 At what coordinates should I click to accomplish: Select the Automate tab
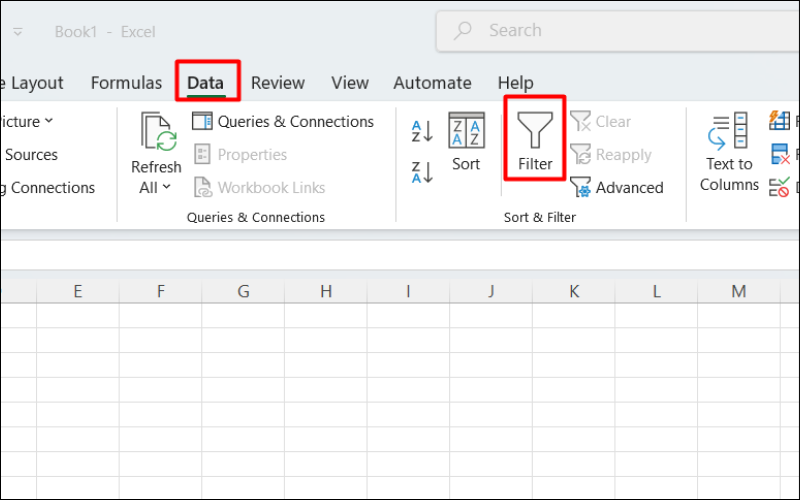click(x=432, y=83)
